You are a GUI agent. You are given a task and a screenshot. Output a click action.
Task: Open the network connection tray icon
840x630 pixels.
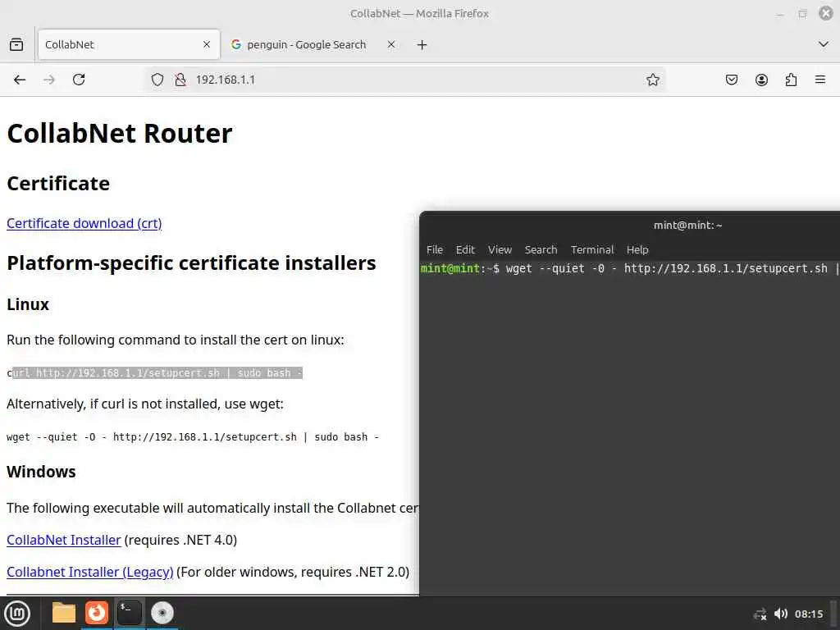760,614
